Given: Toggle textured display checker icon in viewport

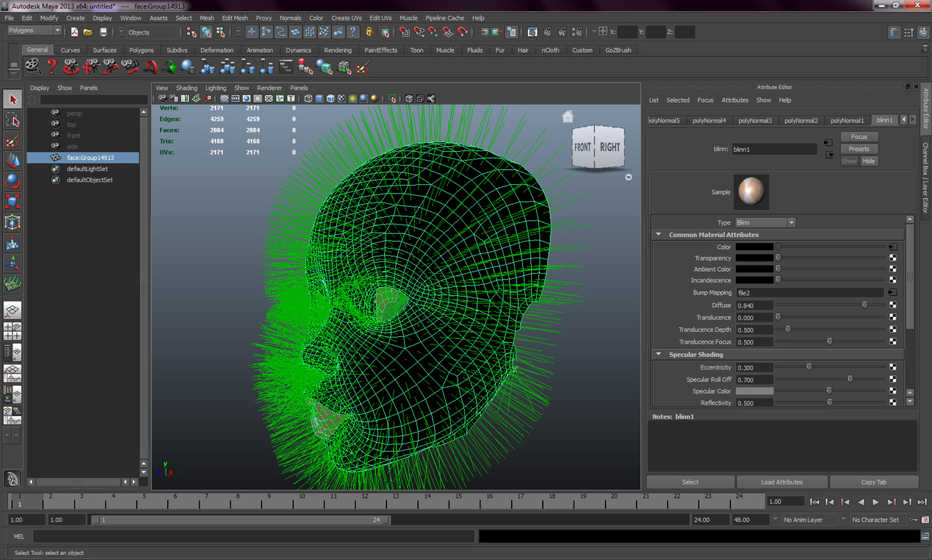Looking at the screenshot, I should pyautogui.click(x=341, y=98).
